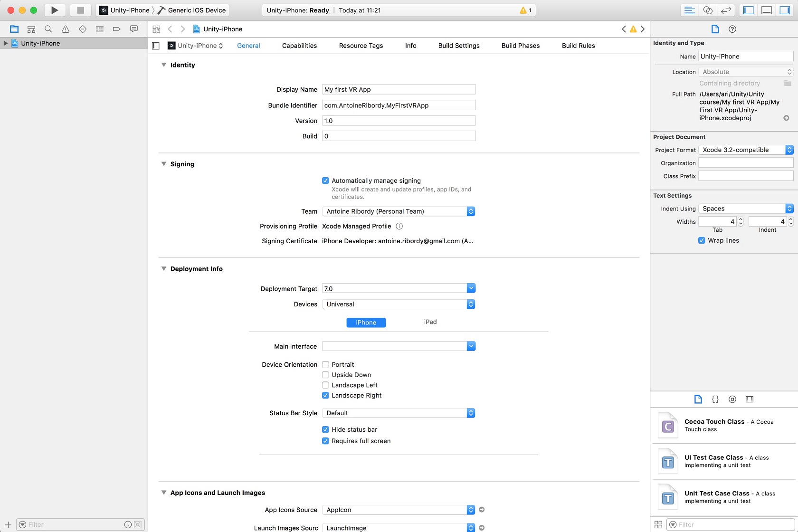Image resolution: width=798 pixels, height=532 pixels.
Task: Show the Version editor
Action: click(x=726, y=10)
